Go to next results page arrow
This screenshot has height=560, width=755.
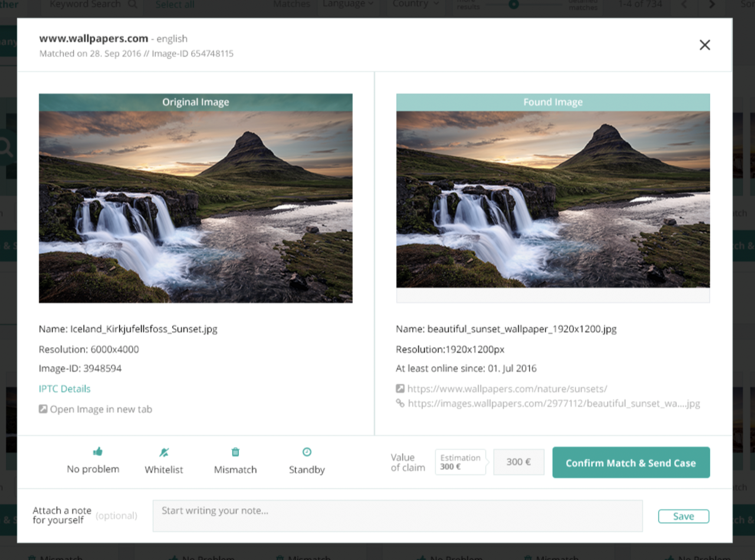[711, 5]
